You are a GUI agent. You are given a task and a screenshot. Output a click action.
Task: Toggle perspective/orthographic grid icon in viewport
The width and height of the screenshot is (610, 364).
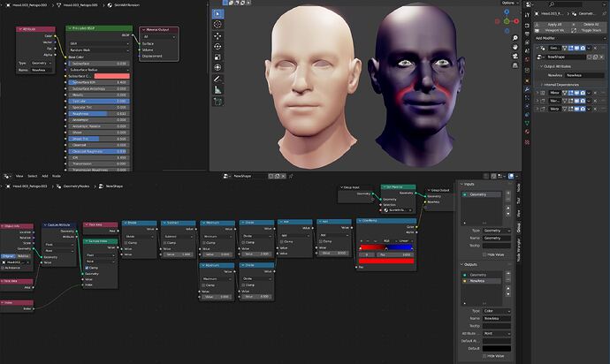coord(515,65)
